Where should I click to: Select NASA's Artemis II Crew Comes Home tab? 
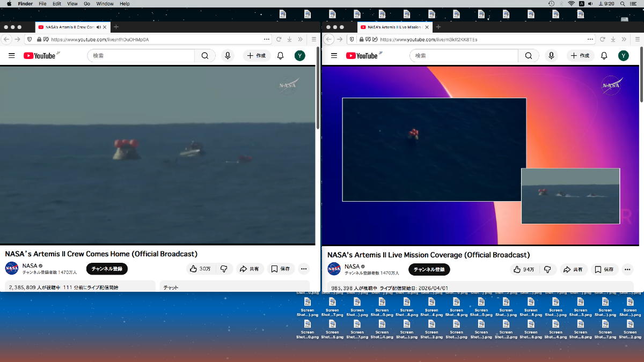(72, 27)
